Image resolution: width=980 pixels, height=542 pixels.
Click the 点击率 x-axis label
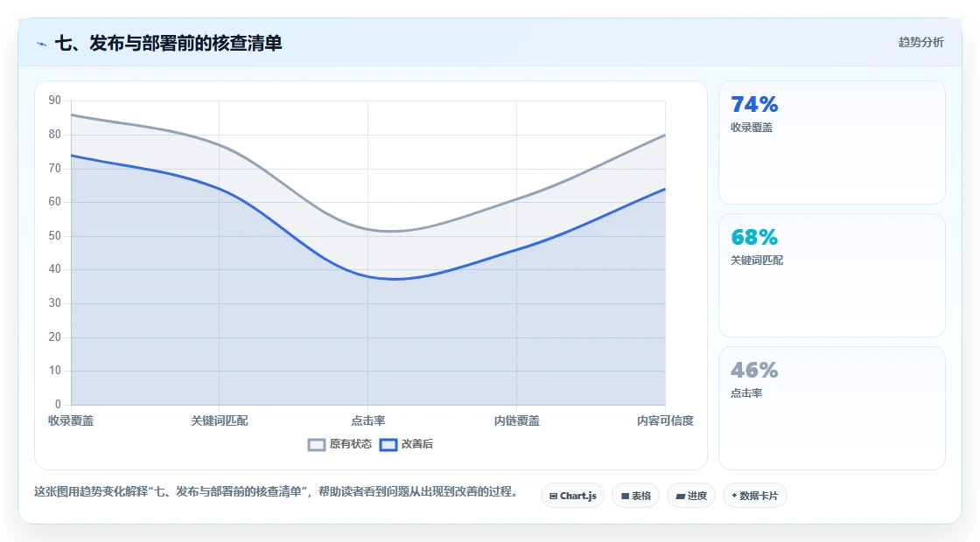pyautogui.click(x=368, y=420)
